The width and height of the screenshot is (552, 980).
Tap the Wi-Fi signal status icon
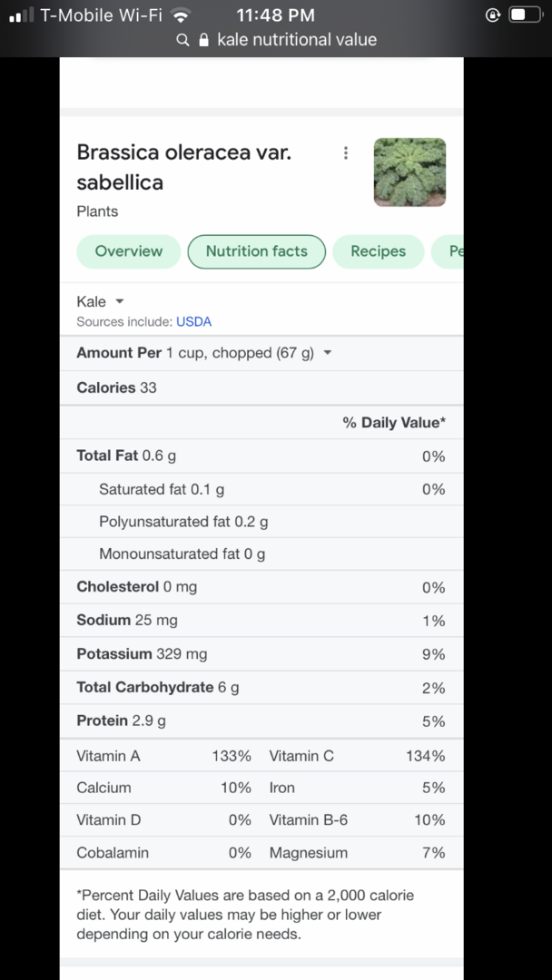(x=181, y=15)
